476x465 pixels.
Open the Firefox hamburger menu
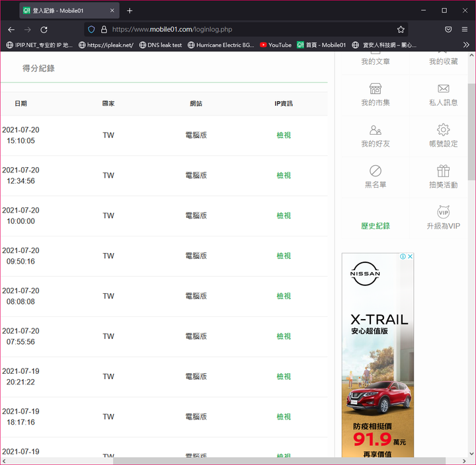465,30
